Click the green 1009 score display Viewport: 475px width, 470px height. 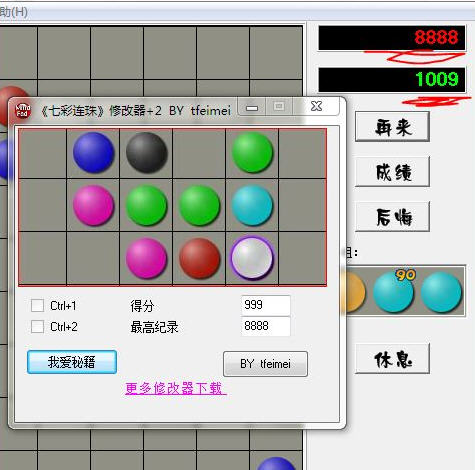coord(392,80)
